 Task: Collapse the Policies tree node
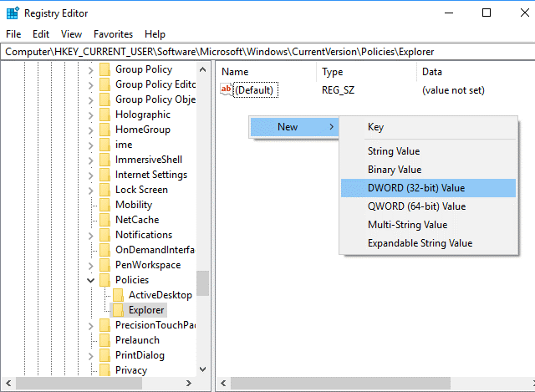click(91, 280)
